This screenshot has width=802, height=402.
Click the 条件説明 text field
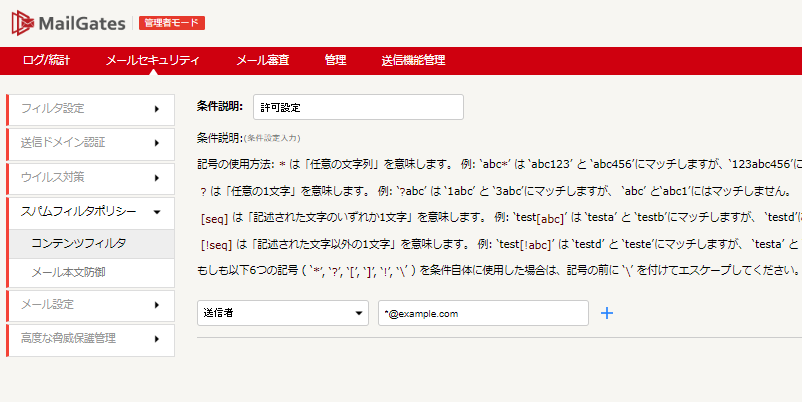coord(359,107)
